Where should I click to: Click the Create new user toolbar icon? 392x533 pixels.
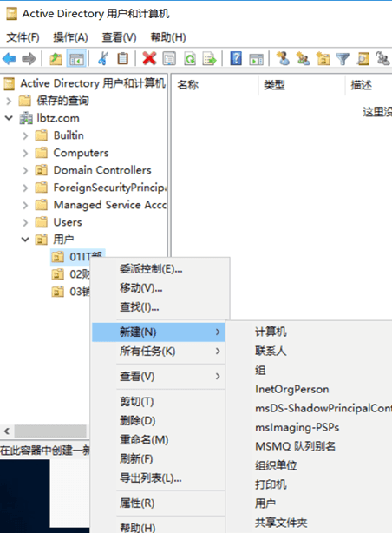tap(283, 58)
